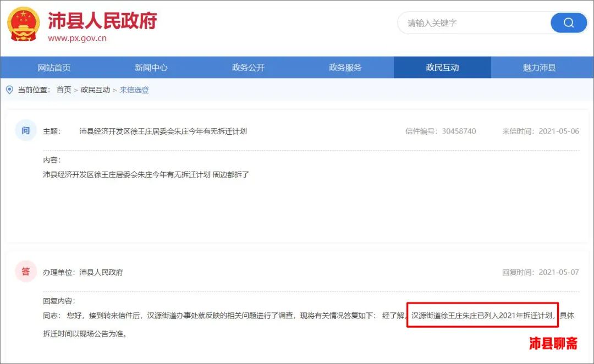Click the location pin icon

pos(10,90)
